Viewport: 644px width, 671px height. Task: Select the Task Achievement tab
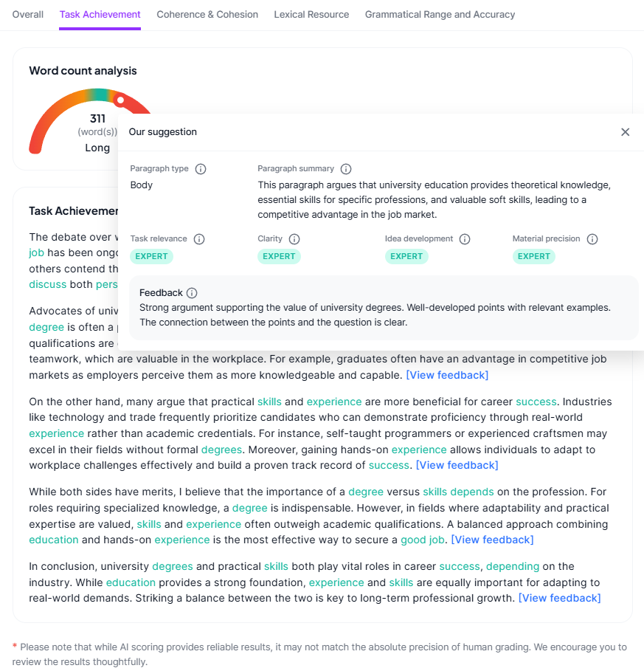(x=100, y=15)
